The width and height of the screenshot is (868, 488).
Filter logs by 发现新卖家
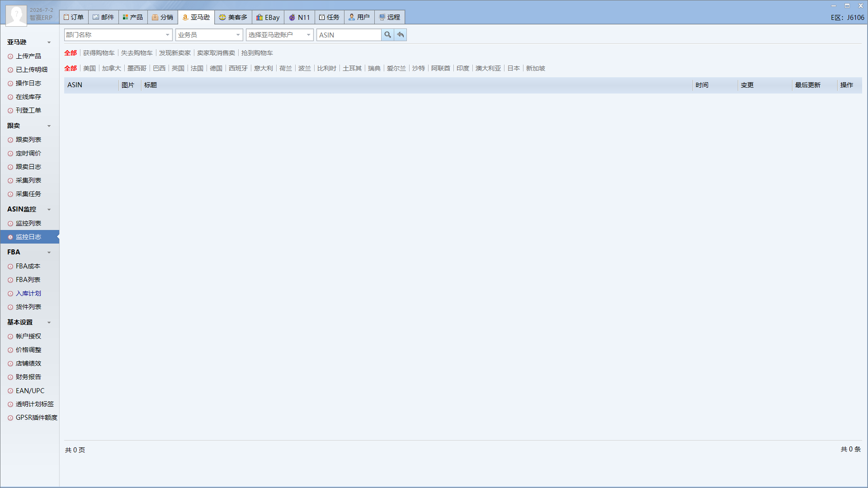coord(175,53)
